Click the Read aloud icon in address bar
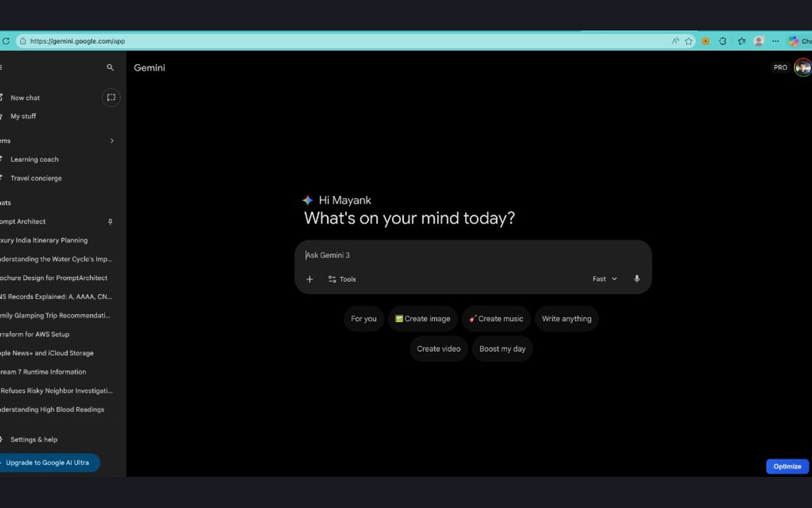 [675, 41]
